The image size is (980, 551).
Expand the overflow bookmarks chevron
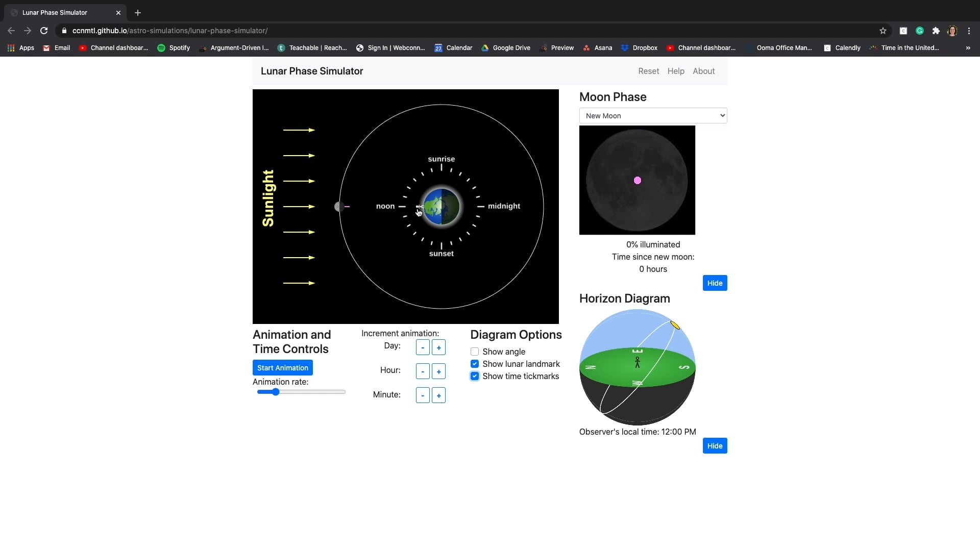967,48
